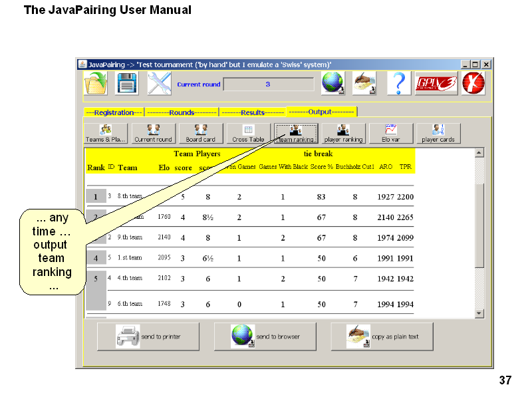Click the globe icon in top toolbar

[332, 84]
